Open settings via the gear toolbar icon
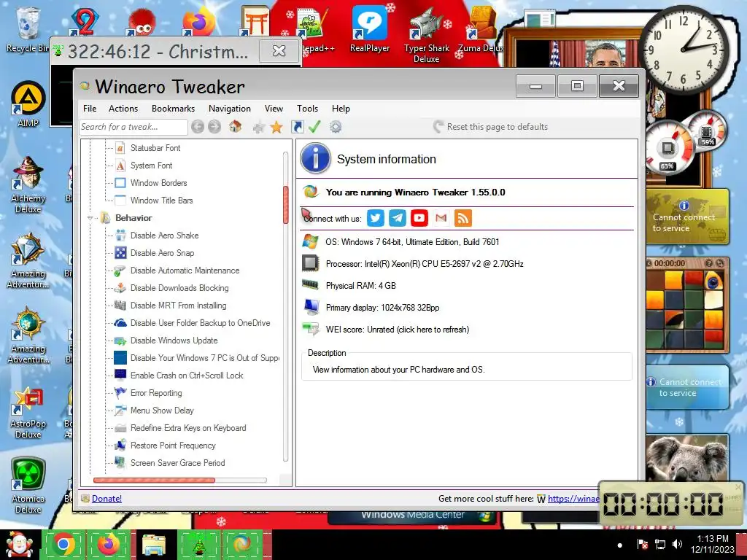 (336, 127)
